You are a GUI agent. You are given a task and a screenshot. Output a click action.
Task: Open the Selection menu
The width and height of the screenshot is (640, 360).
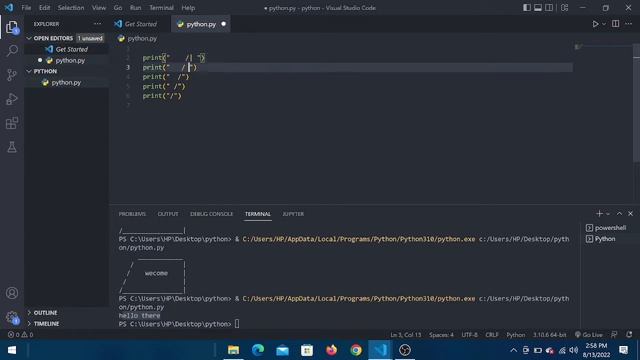(x=71, y=8)
